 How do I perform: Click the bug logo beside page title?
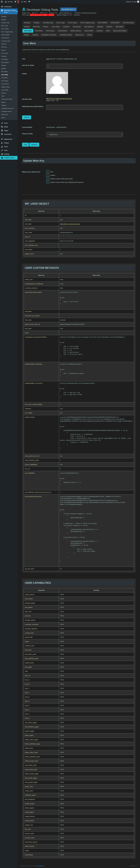pyautogui.click(x=24, y=9)
